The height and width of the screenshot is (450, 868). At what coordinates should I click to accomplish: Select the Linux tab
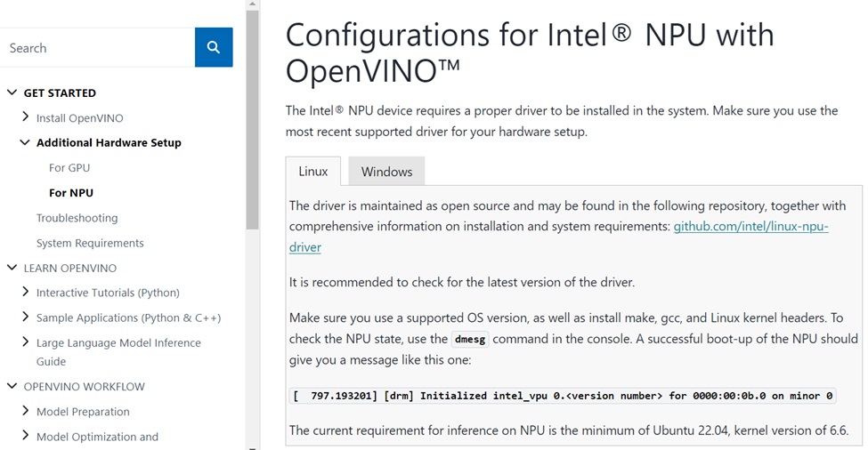pos(313,172)
